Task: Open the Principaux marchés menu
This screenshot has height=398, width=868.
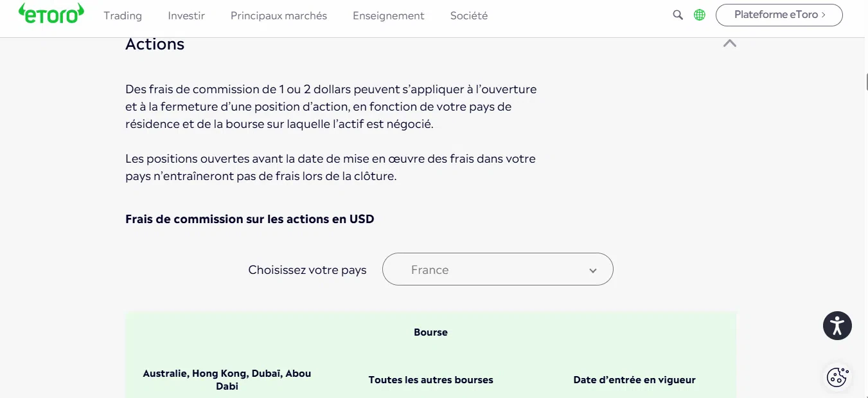Action: tap(279, 15)
